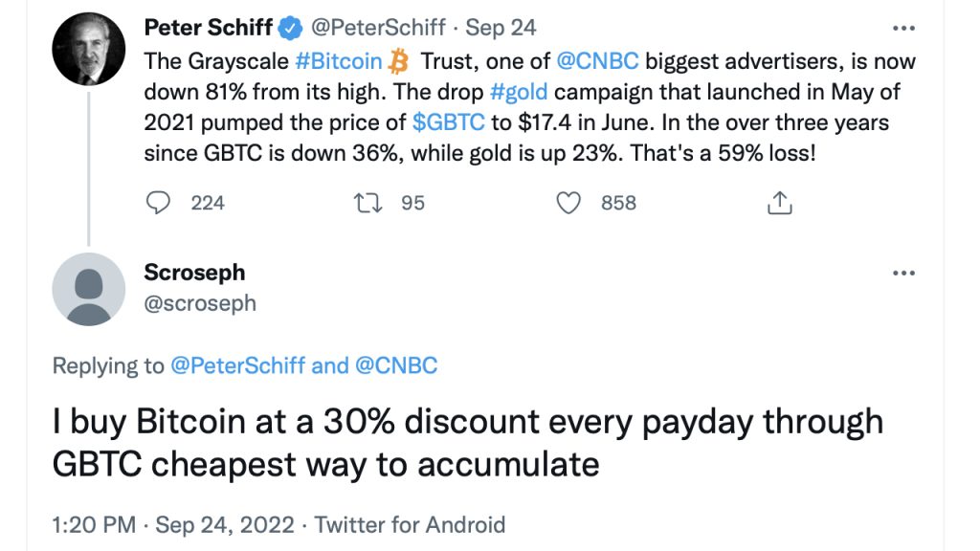The width and height of the screenshot is (980, 551).
Task: Open the more options menu on Peter Schiff's tweet
Action: coord(904,27)
